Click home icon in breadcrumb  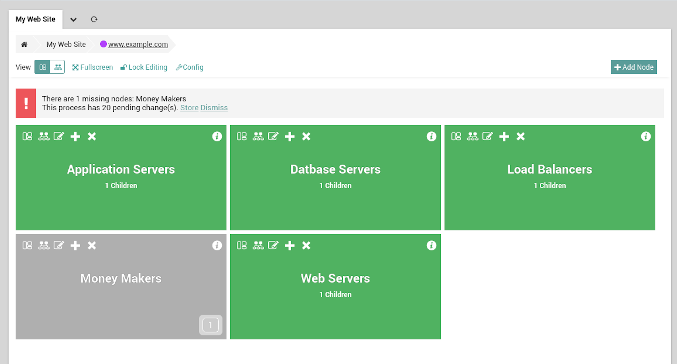click(24, 44)
